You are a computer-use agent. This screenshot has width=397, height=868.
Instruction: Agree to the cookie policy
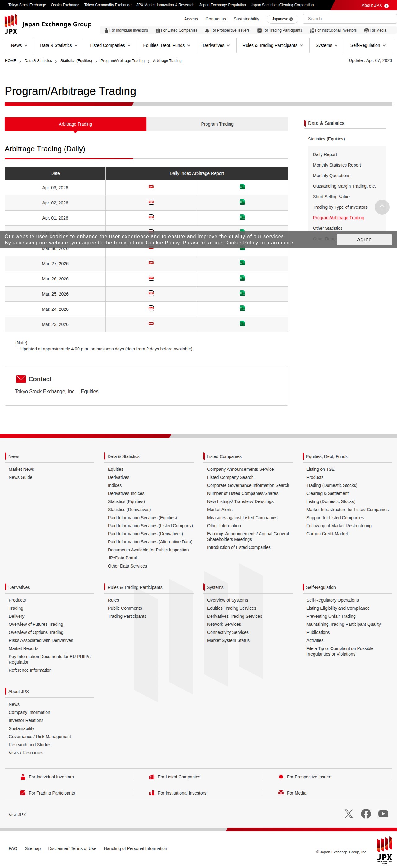click(x=364, y=239)
